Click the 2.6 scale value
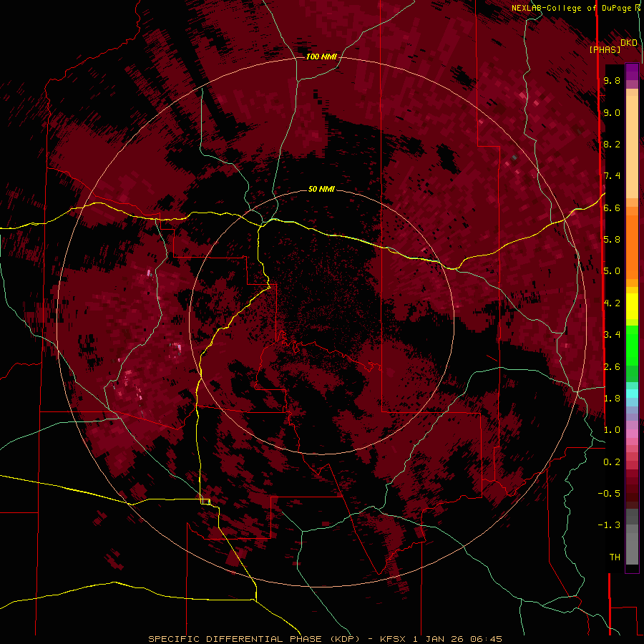 point(612,367)
